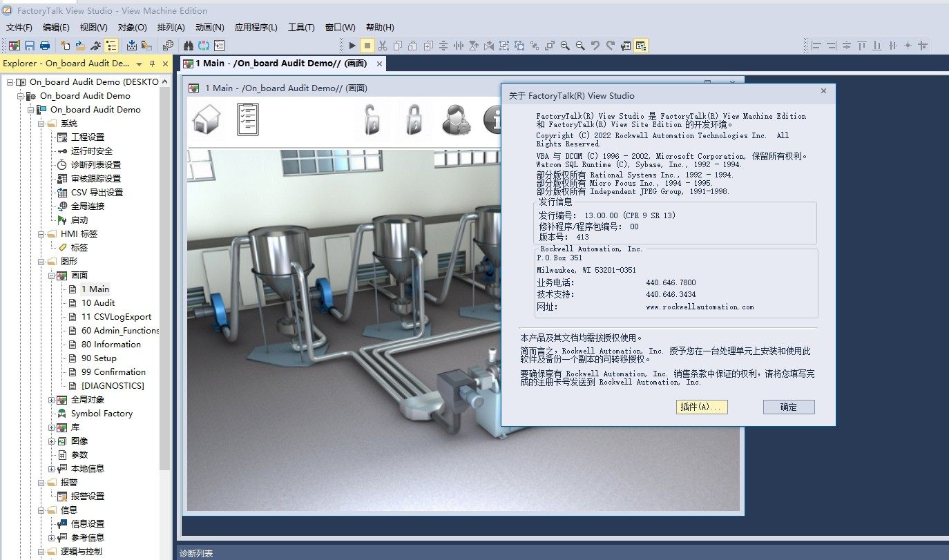Image resolution: width=949 pixels, height=560 pixels.
Task: Click the home icon on the Main display
Action: [206, 119]
